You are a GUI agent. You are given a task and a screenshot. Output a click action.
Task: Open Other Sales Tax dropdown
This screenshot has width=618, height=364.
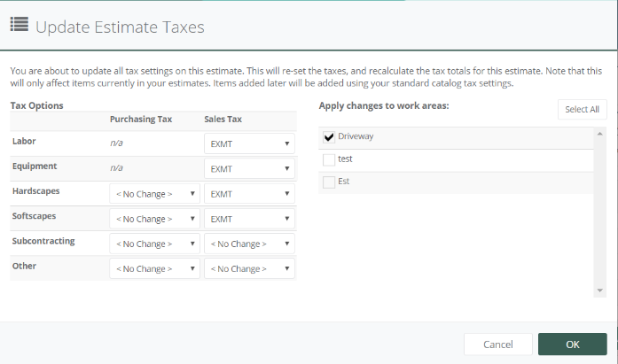coord(249,268)
